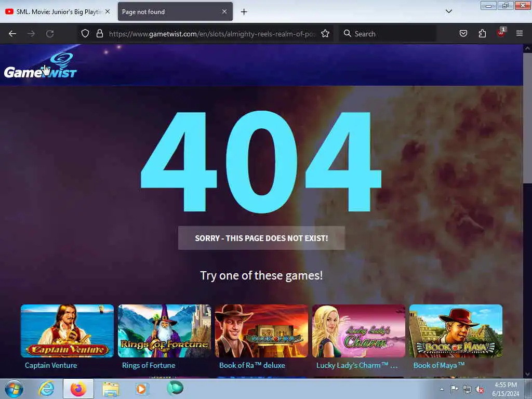Close the SML Movie YouTube tab

tap(108, 11)
